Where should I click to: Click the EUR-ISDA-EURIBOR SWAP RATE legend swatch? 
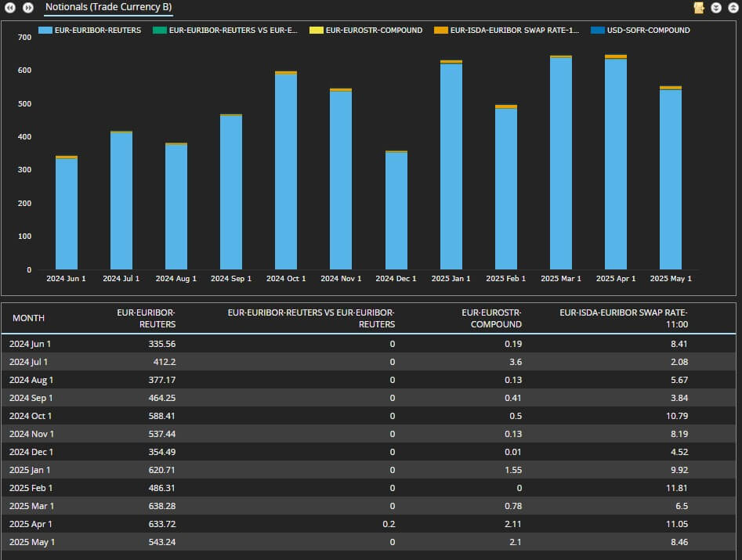point(441,31)
